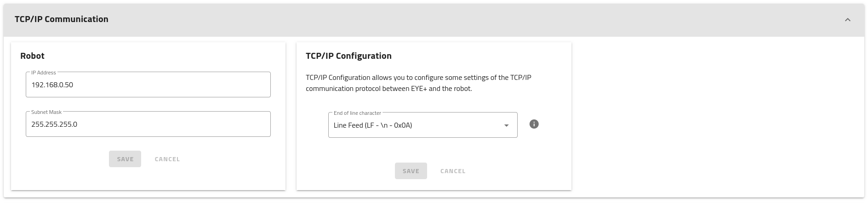Viewport: 868px width, 203px height.
Task: Click the TCP/IP Communication header title
Action: (62, 19)
